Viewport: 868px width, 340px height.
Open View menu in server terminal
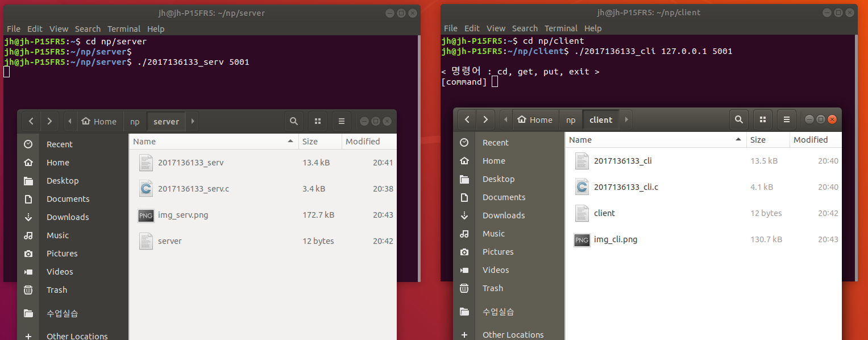click(59, 29)
